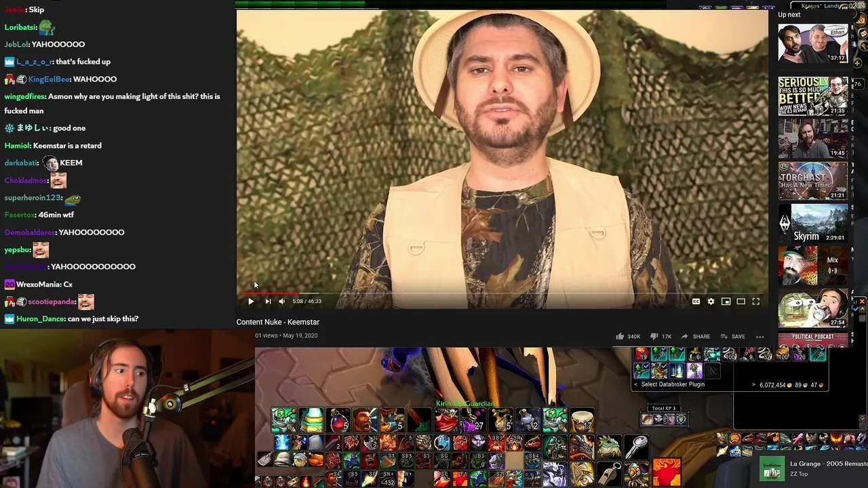Click the golden flask item with count 5
868x488 pixels.
(500, 420)
